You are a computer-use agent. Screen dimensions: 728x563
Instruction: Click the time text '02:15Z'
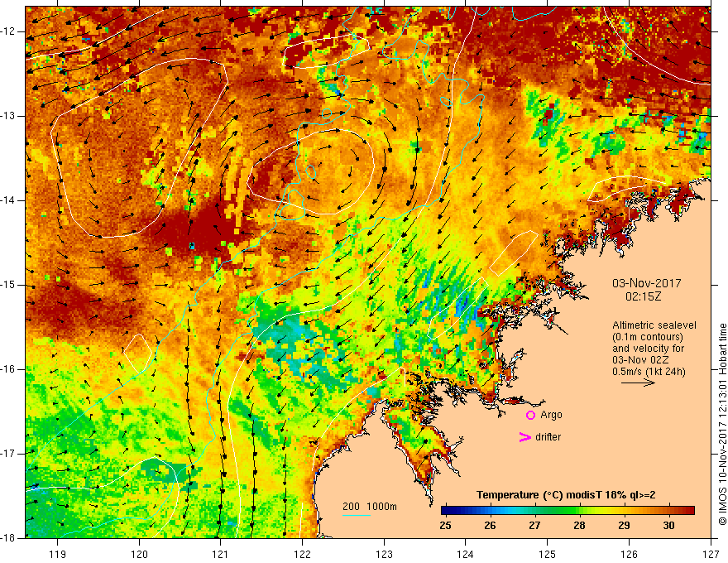click(643, 296)
